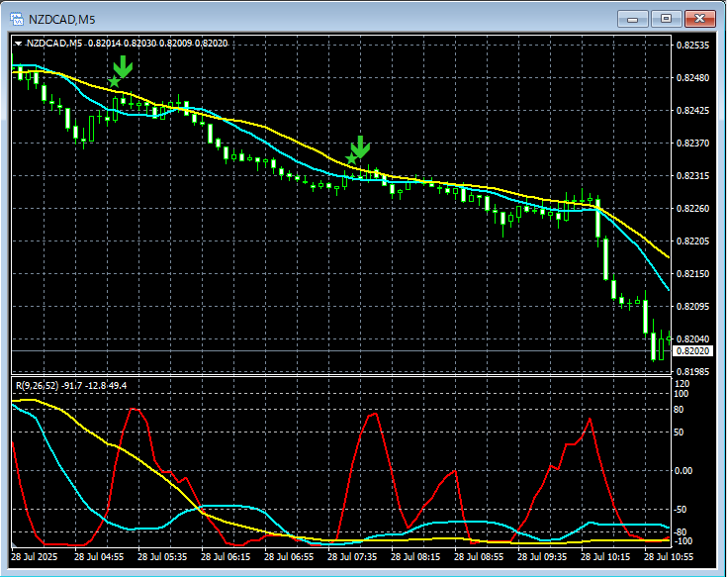Minimize the NZDCAD,M5 chart window
The height and width of the screenshot is (577, 728).
[x=632, y=18]
